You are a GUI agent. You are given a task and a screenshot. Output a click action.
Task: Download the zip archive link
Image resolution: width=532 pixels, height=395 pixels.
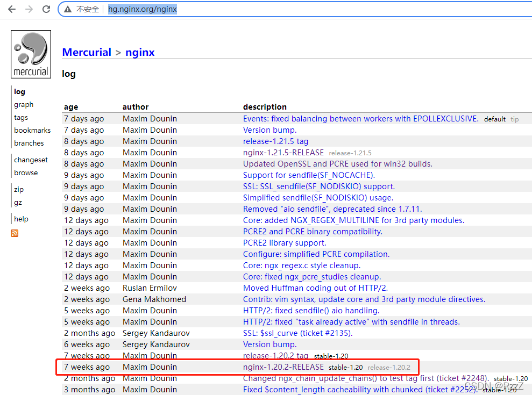click(19, 189)
